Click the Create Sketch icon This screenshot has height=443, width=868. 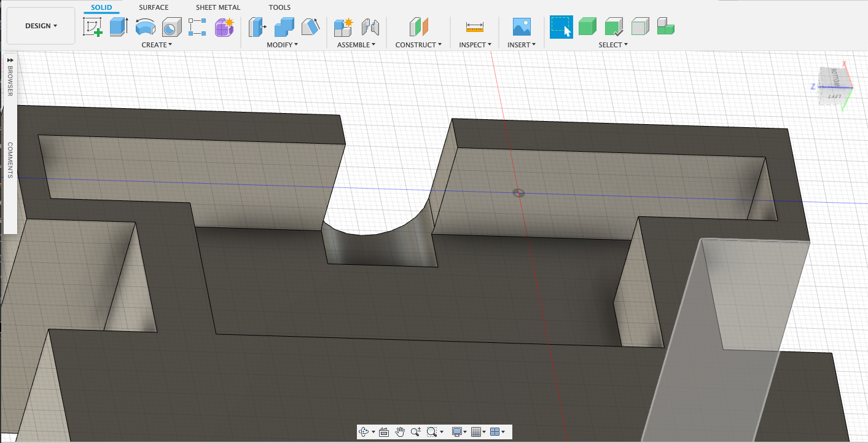[93, 27]
